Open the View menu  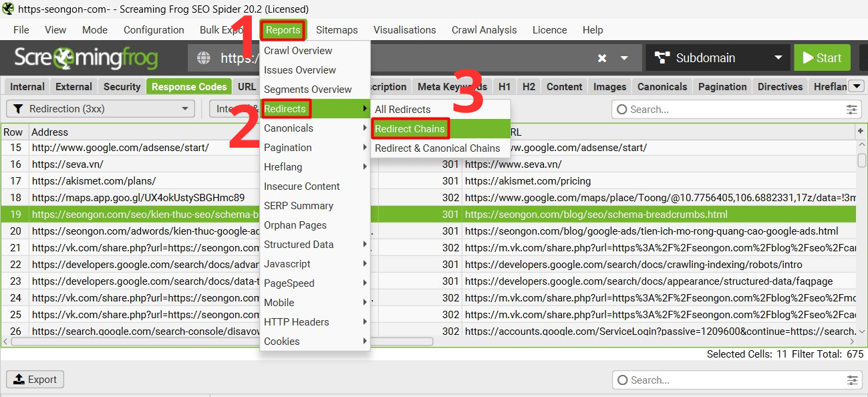pos(55,30)
